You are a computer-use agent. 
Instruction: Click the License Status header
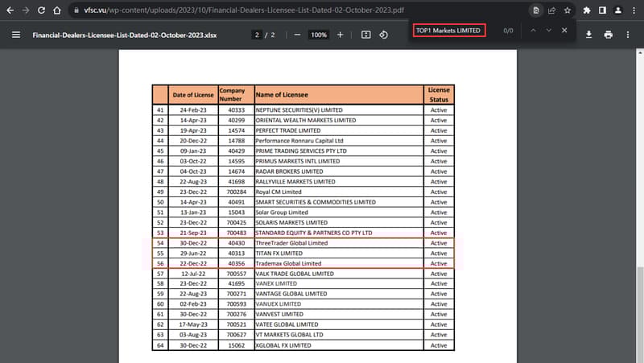tap(439, 95)
